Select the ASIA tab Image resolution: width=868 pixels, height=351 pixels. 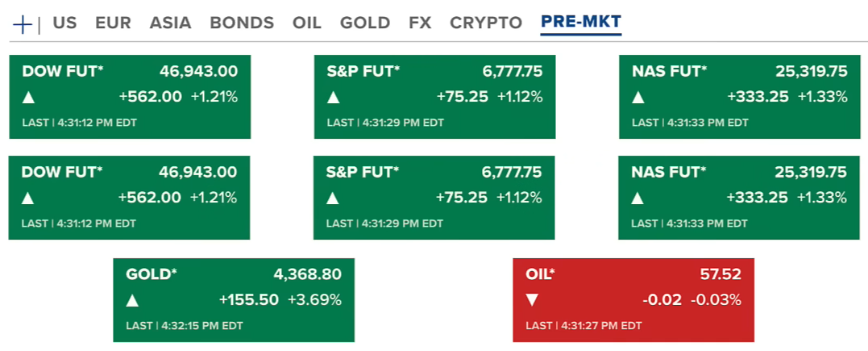(x=170, y=23)
